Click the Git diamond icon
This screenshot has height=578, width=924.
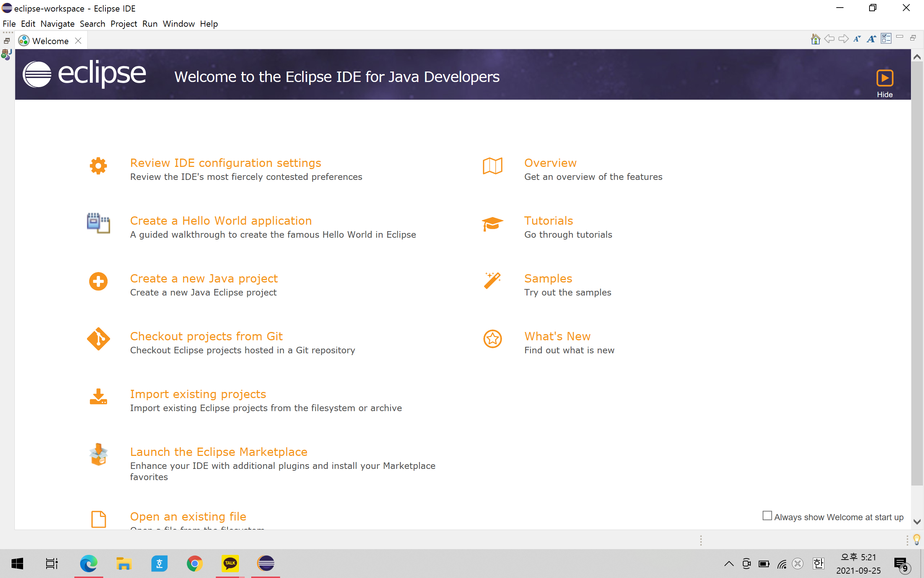(x=98, y=339)
